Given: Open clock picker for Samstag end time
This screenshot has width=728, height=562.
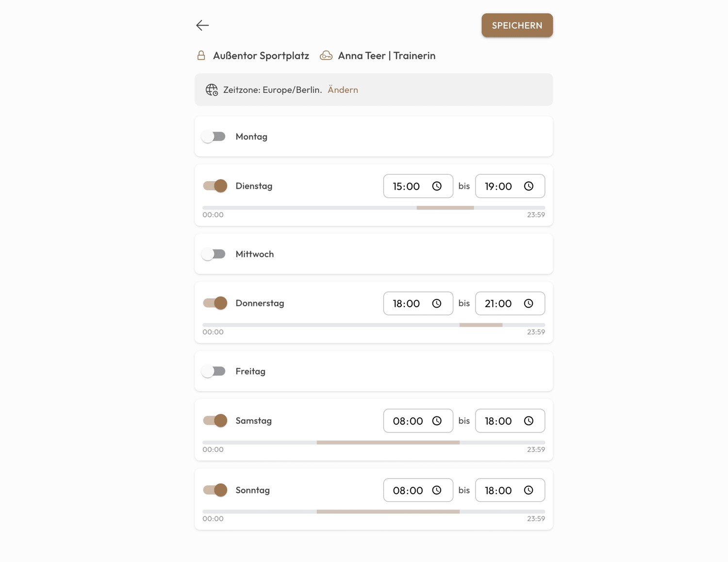Looking at the screenshot, I should (x=529, y=421).
